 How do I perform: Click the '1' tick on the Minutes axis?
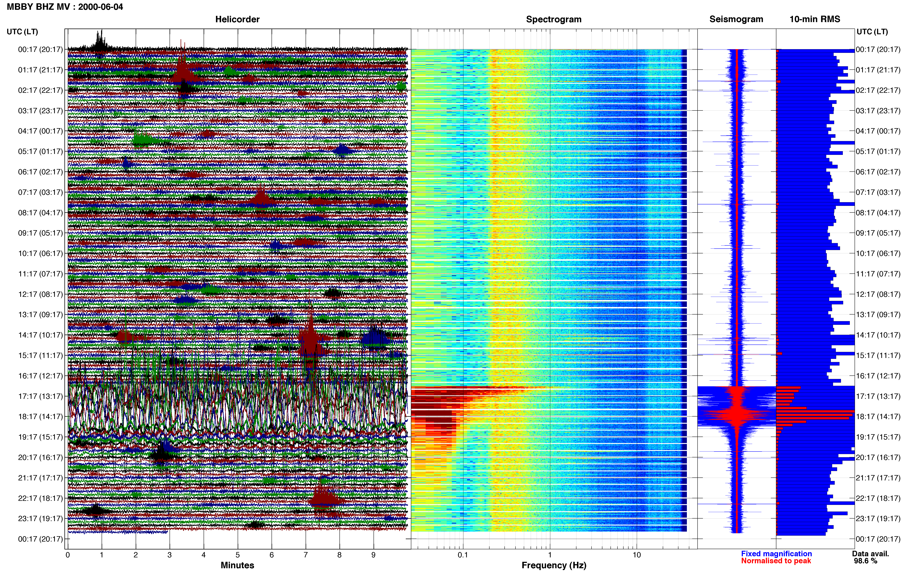(x=102, y=555)
